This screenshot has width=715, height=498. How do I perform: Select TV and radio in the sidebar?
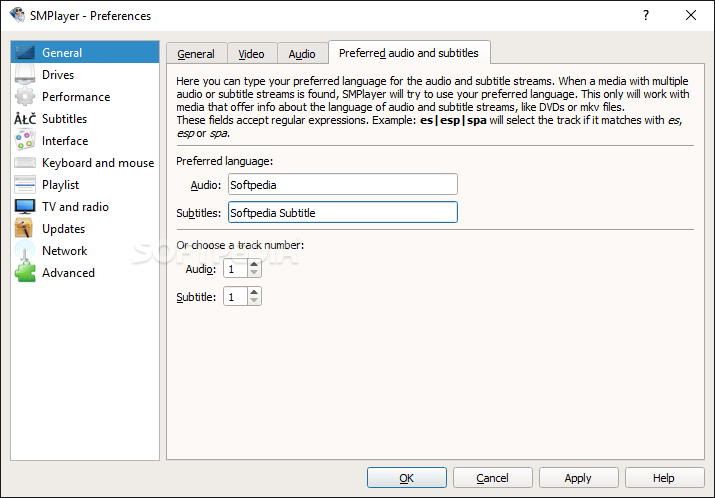tap(85, 207)
